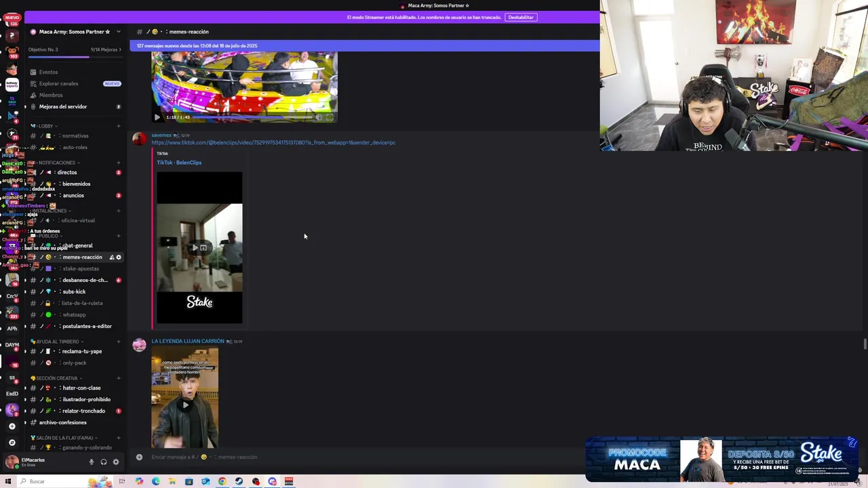Open the subs-kick channel

click(x=75, y=291)
